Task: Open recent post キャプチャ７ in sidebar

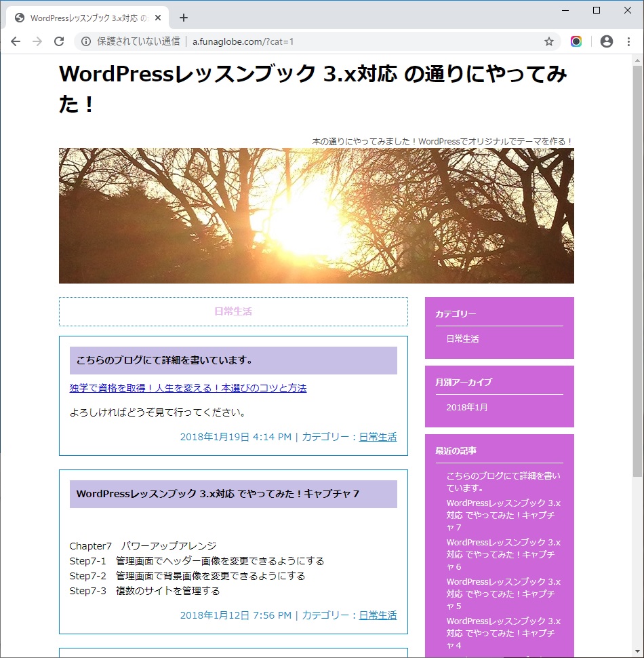Action: pos(503,515)
